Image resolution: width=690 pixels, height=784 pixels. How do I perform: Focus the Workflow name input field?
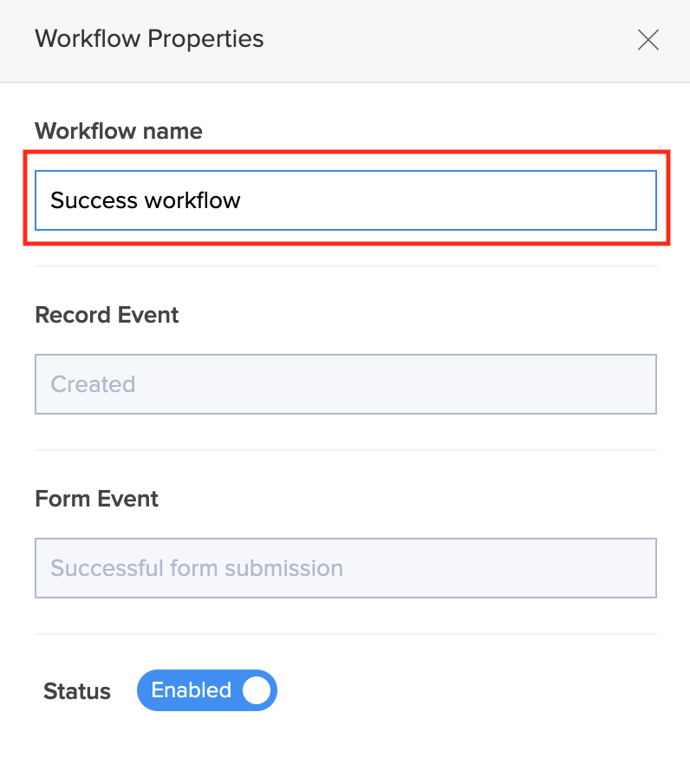click(x=345, y=200)
